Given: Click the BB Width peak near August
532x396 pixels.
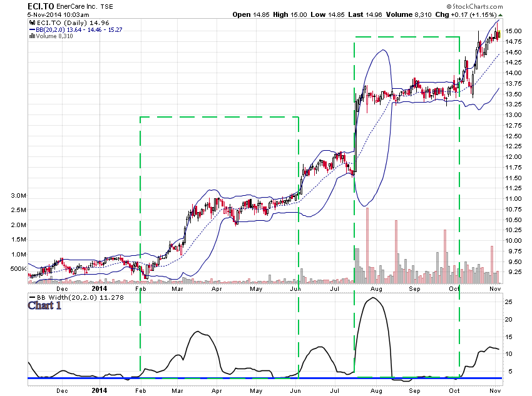Looking at the screenshot, I should coord(373,298).
